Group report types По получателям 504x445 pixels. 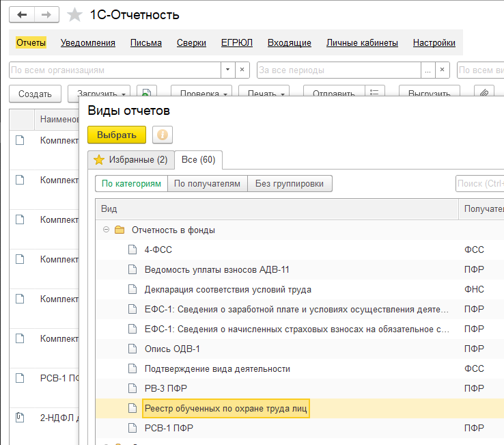click(208, 183)
